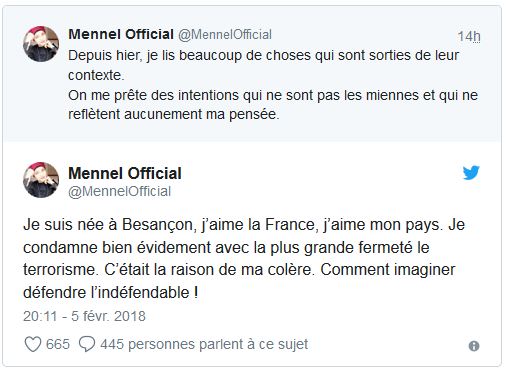Open "445 personnes parlent à ce sujet"

click(x=204, y=345)
